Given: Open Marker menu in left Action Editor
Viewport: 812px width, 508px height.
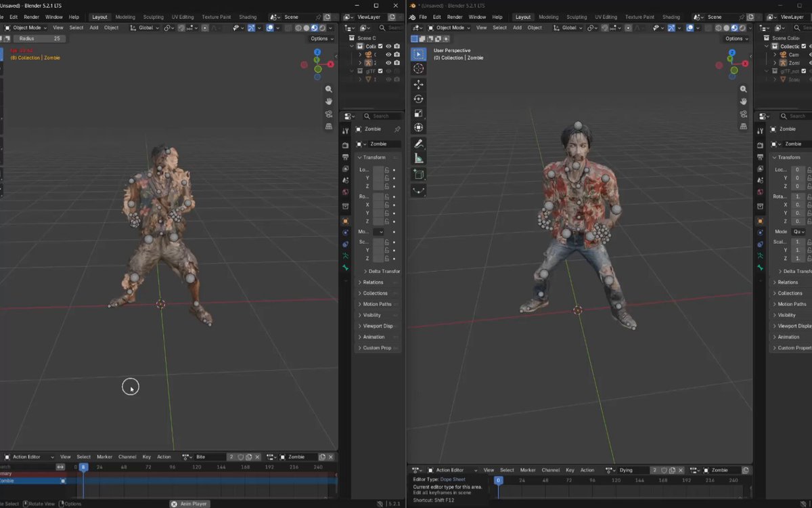Looking at the screenshot, I should (x=104, y=457).
